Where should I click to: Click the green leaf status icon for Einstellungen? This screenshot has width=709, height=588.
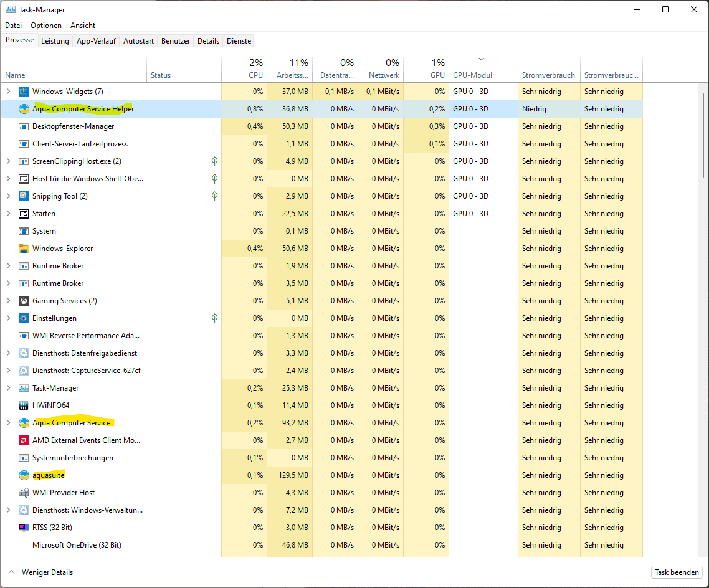click(215, 318)
